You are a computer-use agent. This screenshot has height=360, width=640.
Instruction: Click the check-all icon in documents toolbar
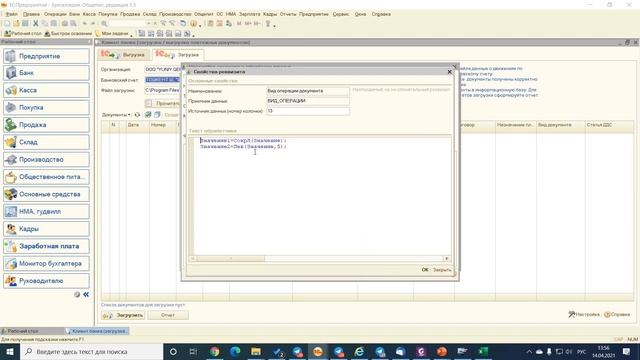[148, 115]
